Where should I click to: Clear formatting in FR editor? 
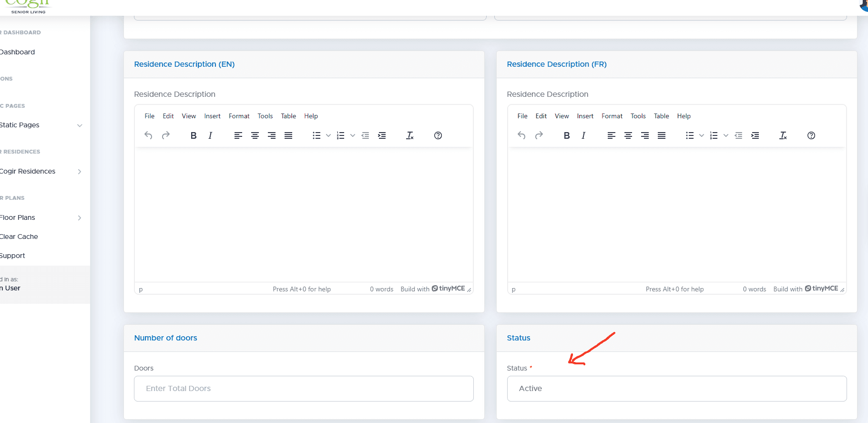coord(783,135)
